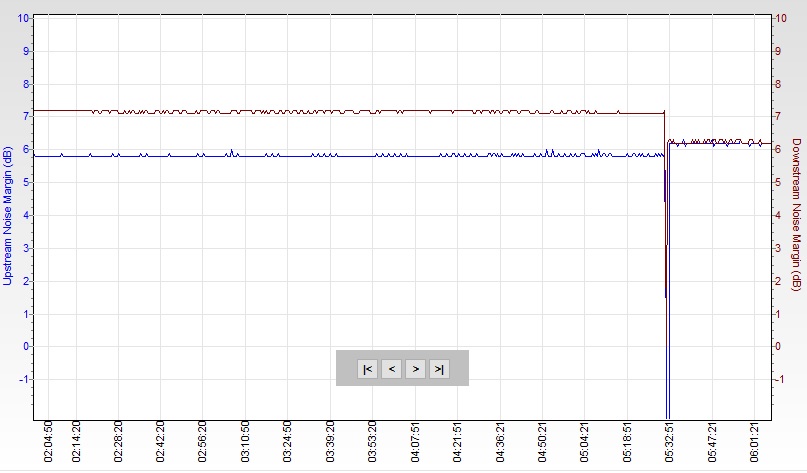This screenshot has height=473, width=807.
Task: Click the 5 tick on the upstream axis
Action: (27, 182)
